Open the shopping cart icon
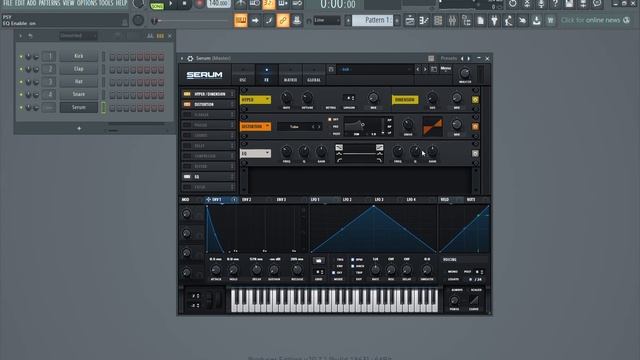 [550, 20]
